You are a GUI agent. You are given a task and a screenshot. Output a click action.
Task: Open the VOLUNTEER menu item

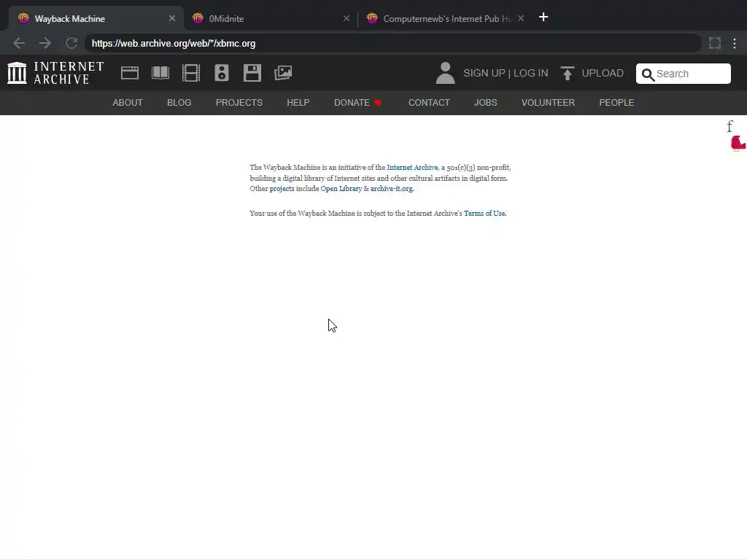[x=548, y=102]
